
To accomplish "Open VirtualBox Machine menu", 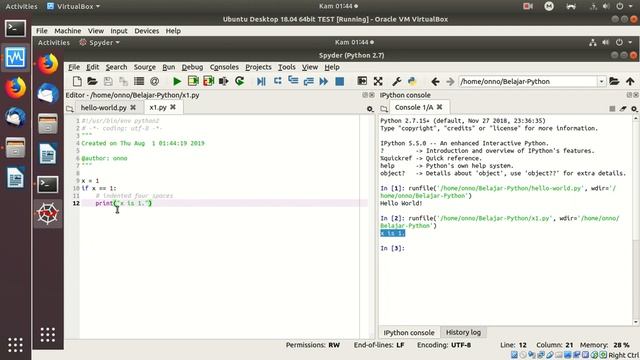I will coord(68,31).
